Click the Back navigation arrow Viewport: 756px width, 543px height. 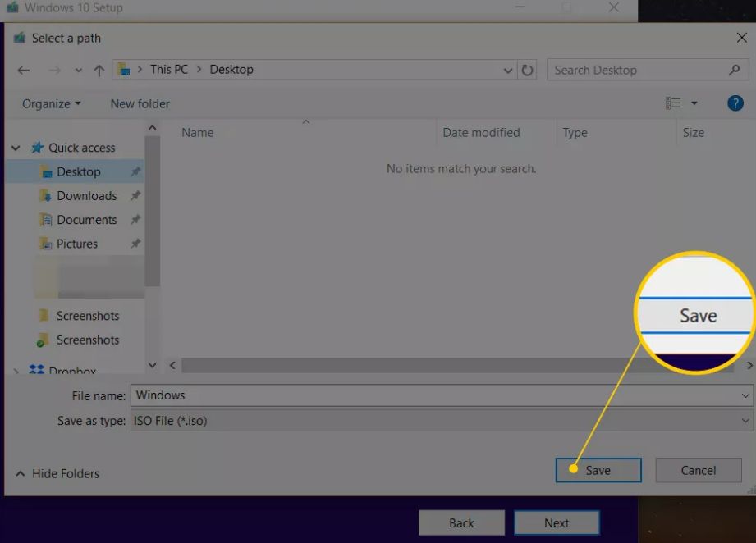click(x=23, y=71)
